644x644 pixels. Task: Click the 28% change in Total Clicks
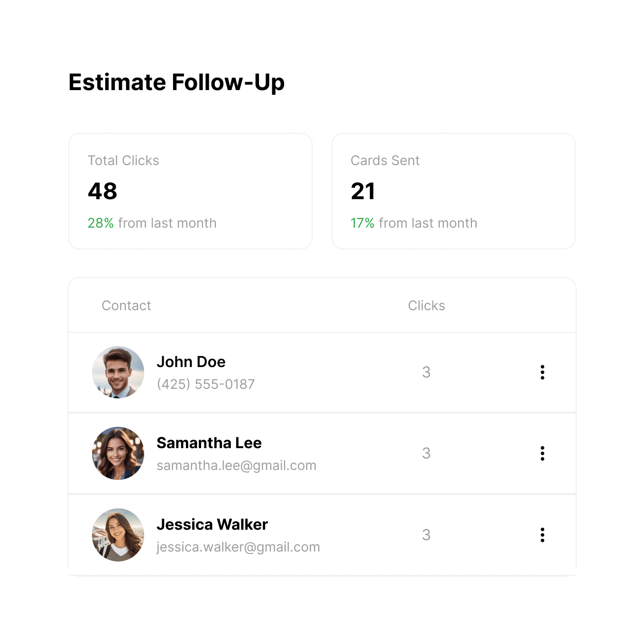click(101, 223)
